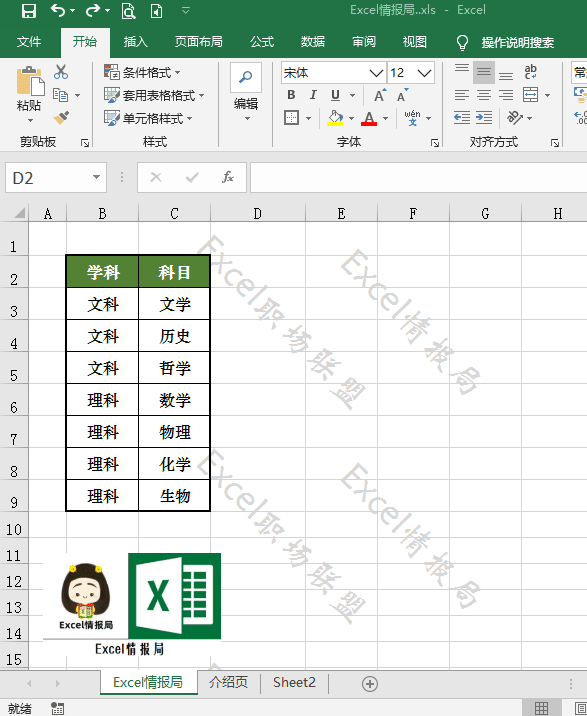Click the Wrap Text icon

(x=530, y=72)
